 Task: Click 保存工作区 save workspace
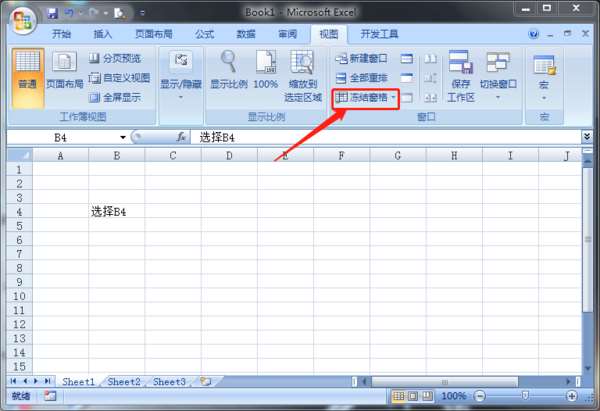[461, 76]
